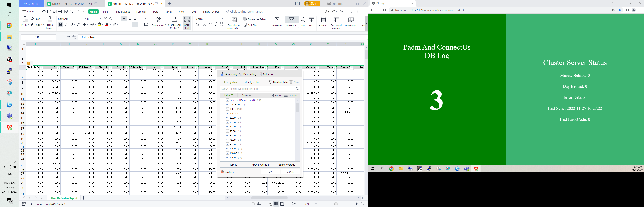Click the Conditional Formatting icon
The width and height of the screenshot is (644, 207).
(x=234, y=20)
